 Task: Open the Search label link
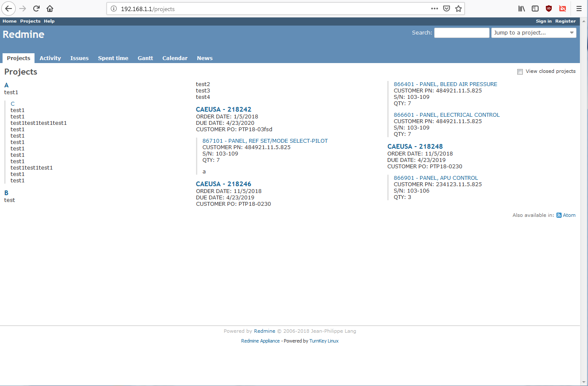click(x=422, y=32)
